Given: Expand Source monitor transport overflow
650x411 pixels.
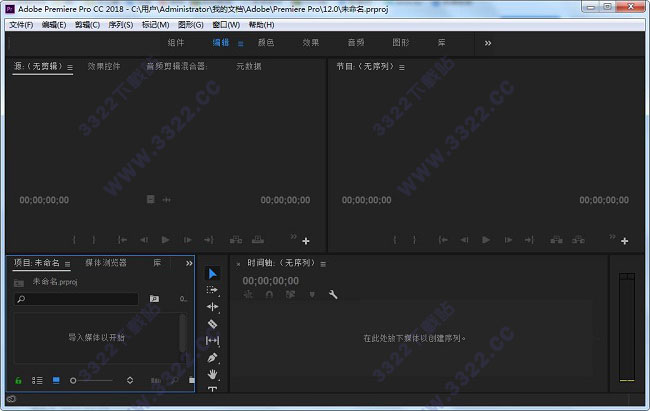Looking at the screenshot, I should [293, 236].
